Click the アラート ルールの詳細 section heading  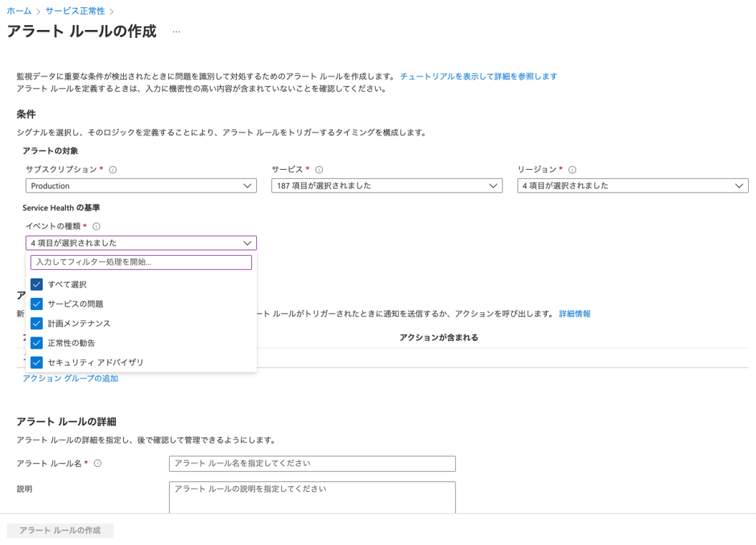(67, 422)
